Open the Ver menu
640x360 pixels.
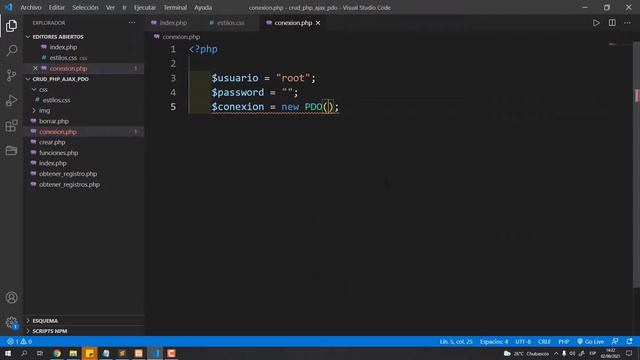[x=110, y=7]
